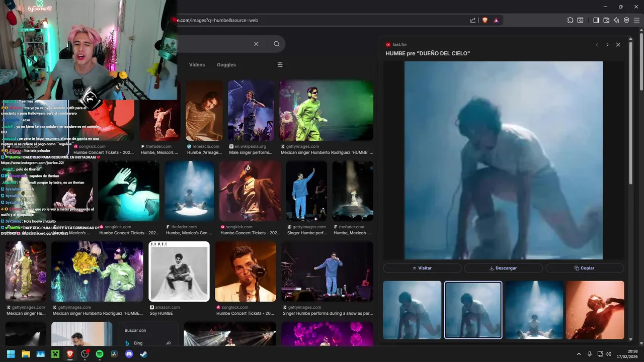Screen dimensions: 644x362
Task: Select first related thumbnail in preview panel
Action: [x=412, y=310]
